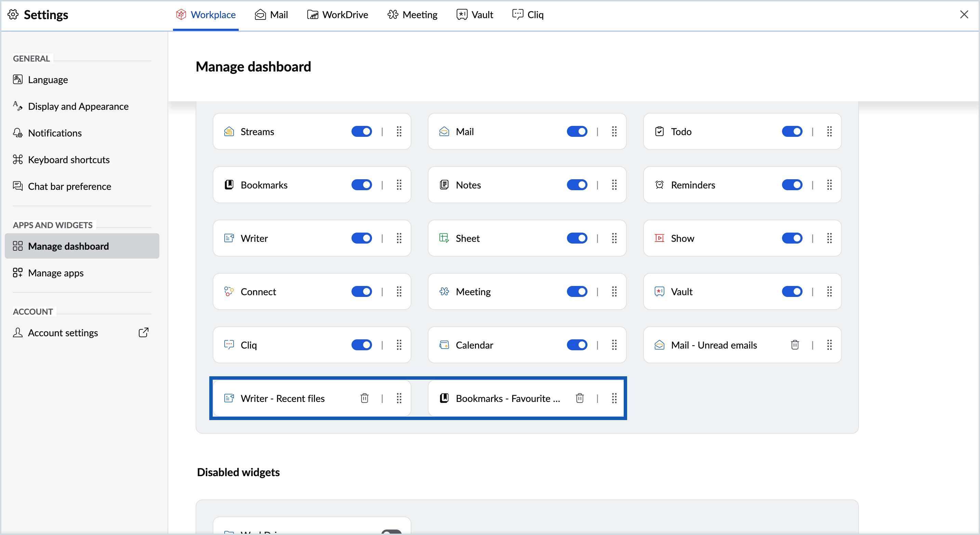
Task: Click the Settings gear icon
Action: coord(13,14)
